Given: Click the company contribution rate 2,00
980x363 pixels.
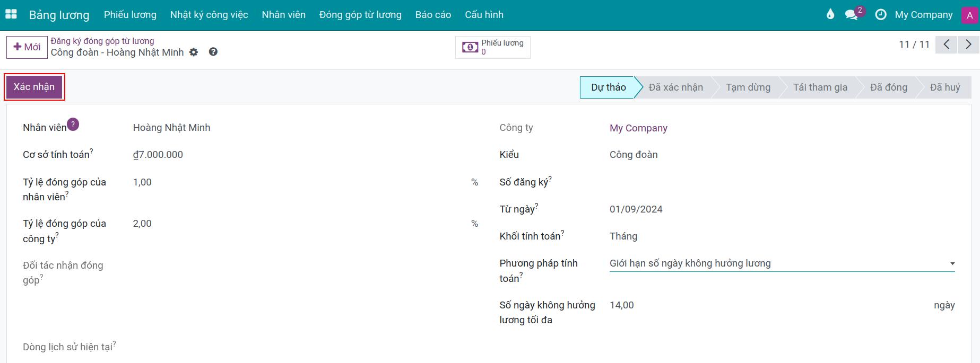Looking at the screenshot, I should [142, 224].
